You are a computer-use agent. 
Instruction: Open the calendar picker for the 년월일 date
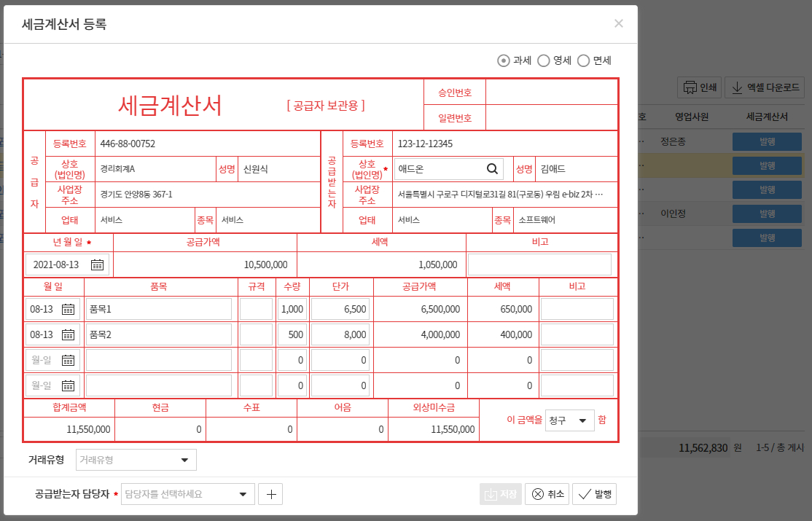[x=98, y=264]
